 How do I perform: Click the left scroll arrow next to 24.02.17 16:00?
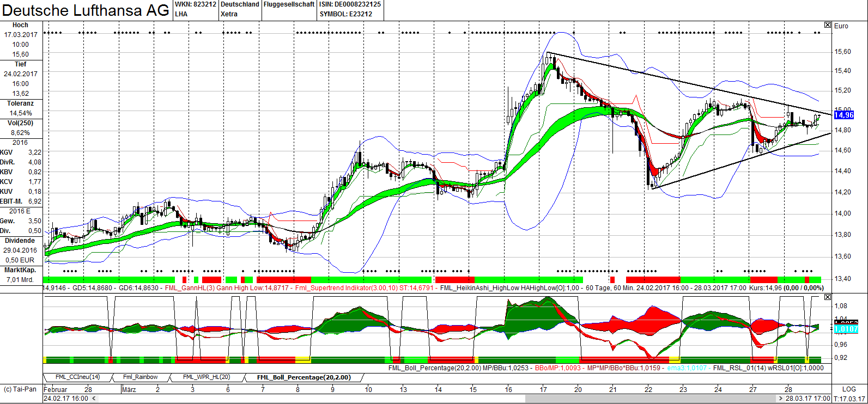(x=95, y=399)
